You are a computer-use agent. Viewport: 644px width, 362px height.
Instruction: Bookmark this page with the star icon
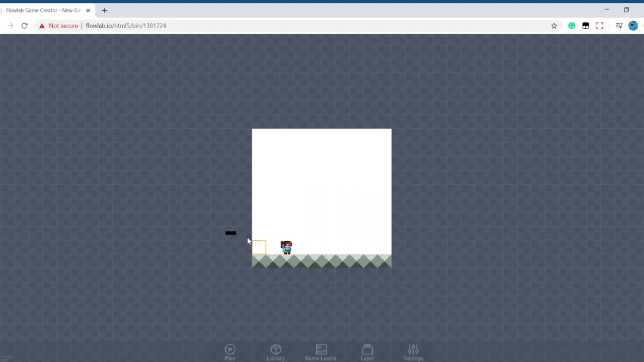tap(554, 26)
